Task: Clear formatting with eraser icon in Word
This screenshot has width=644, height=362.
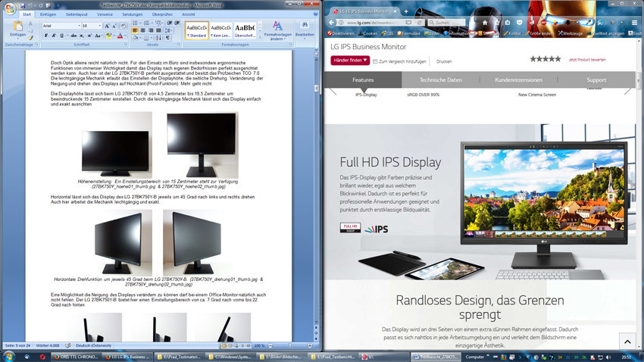Action: click(x=123, y=26)
